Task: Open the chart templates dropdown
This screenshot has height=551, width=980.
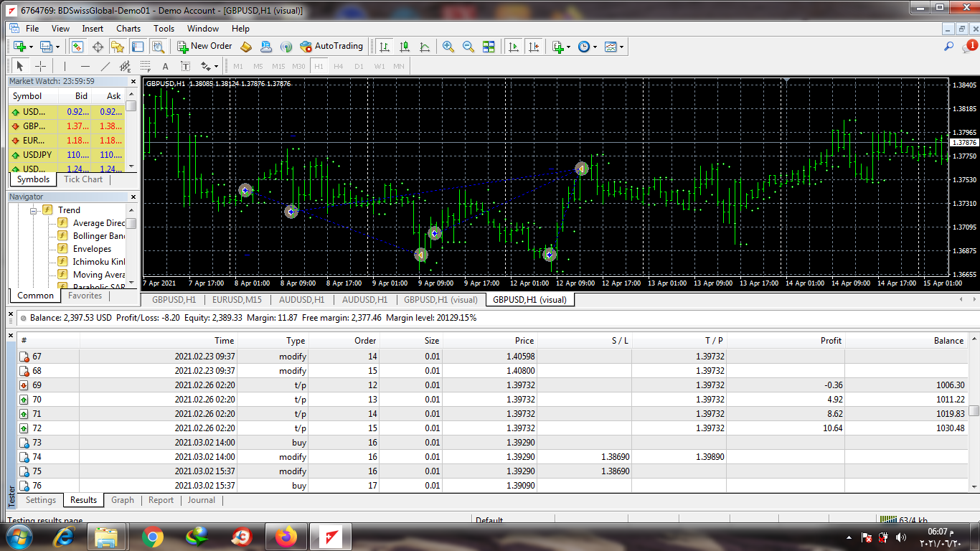Action: (614, 47)
